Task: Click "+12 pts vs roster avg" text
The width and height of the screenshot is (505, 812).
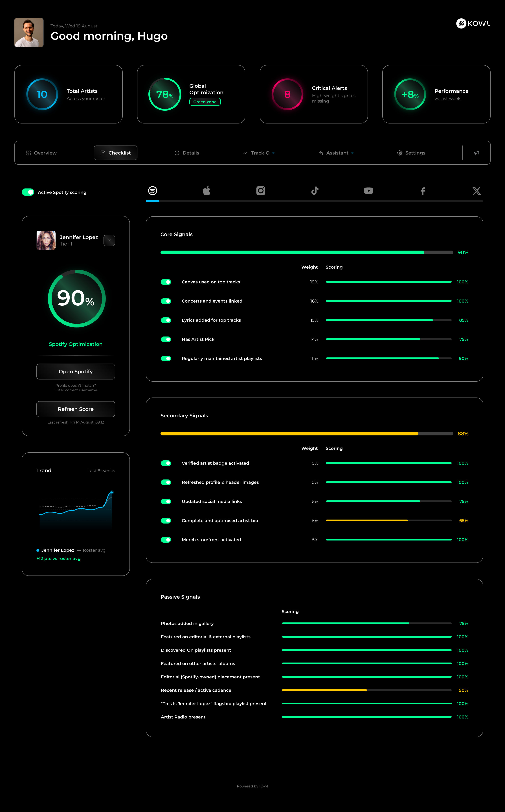Action: pos(58,559)
